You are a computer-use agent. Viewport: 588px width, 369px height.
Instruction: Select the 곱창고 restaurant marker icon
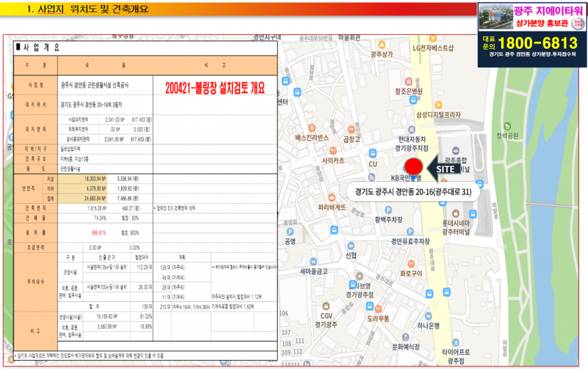coord(351,130)
